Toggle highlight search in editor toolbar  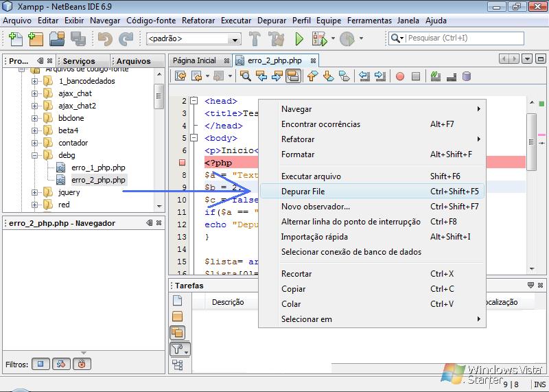[x=293, y=76]
